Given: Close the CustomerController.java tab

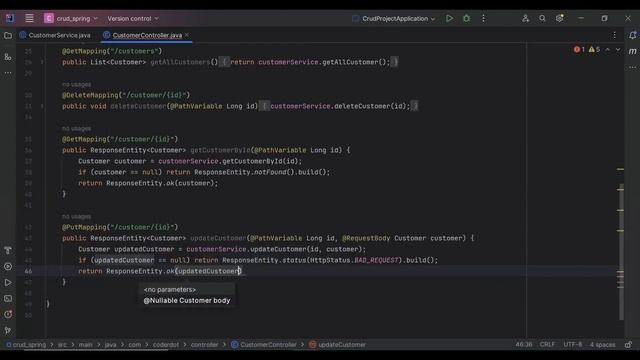Looking at the screenshot, I should [x=187, y=35].
